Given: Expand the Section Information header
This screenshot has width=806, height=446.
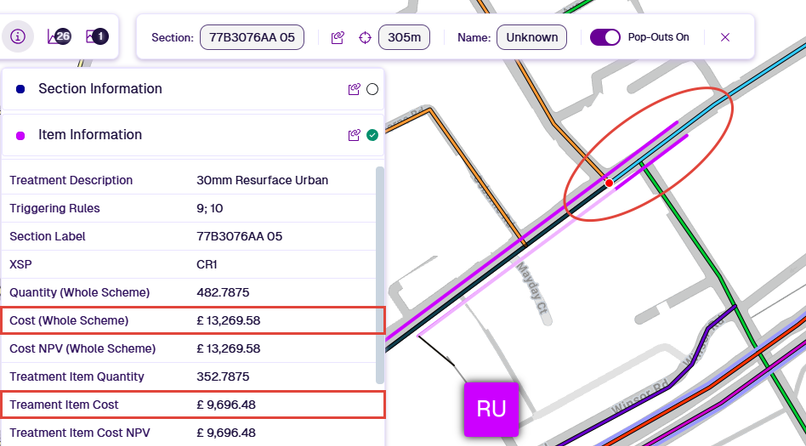Looking at the screenshot, I should pyautogui.click(x=193, y=89).
